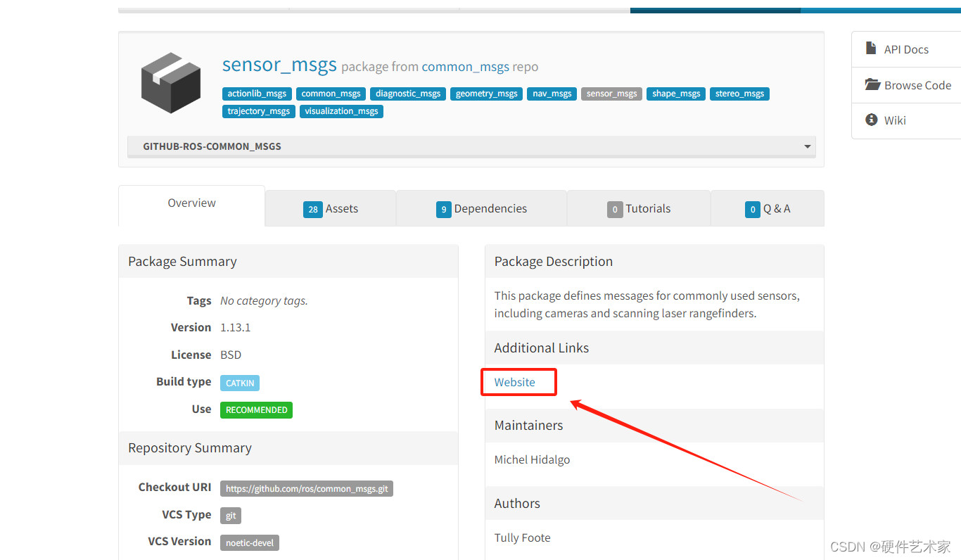Click the checkout URI github.com/ros/common_msgs.git
The width and height of the screenshot is (961, 560).
(x=307, y=488)
